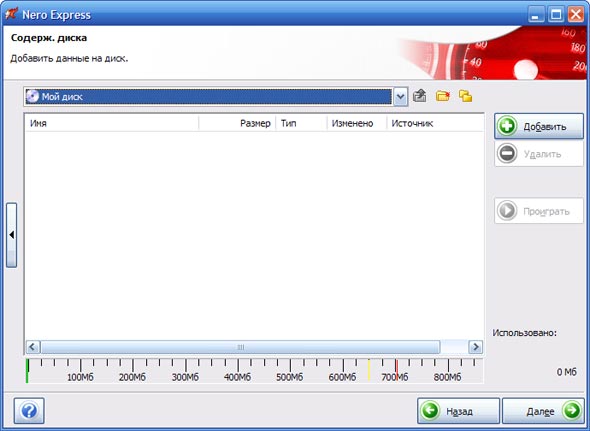The image size is (590, 431).
Task: Click the Проиграть button
Action: pos(539,211)
